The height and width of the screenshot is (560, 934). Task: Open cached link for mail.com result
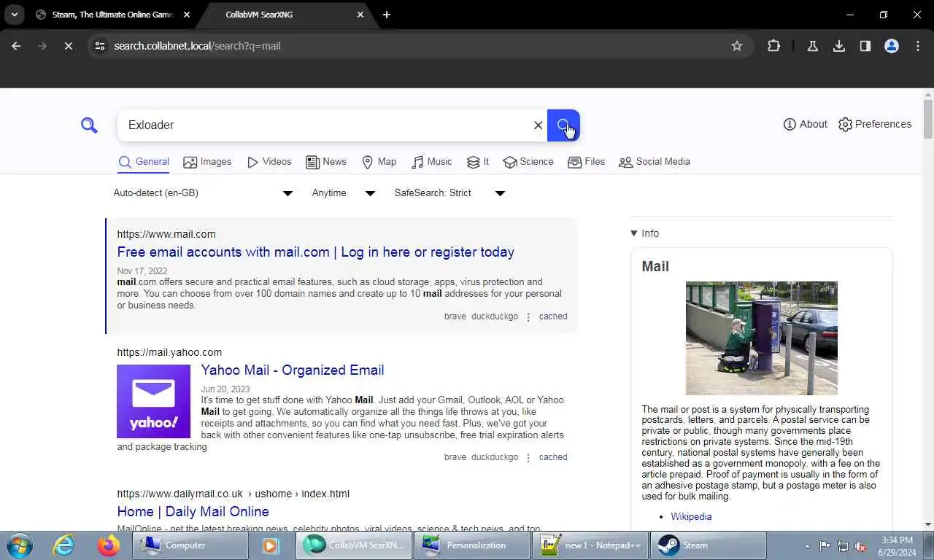click(x=553, y=316)
